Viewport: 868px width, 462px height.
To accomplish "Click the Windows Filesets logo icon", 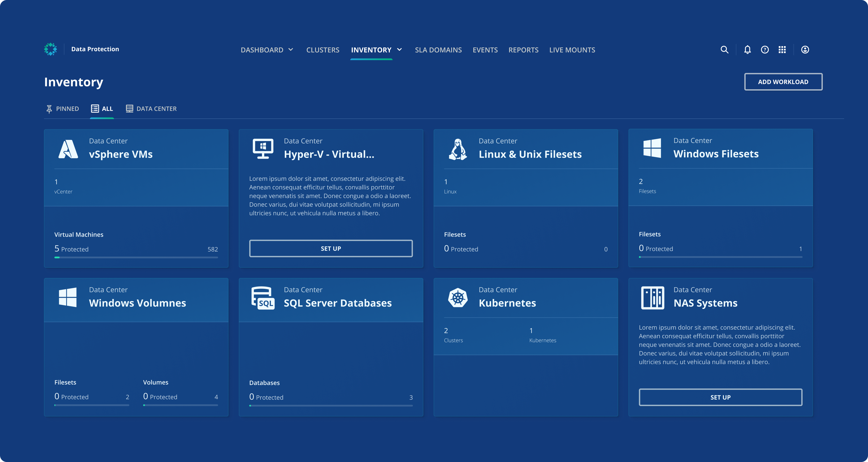I will click(x=652, y=148).
